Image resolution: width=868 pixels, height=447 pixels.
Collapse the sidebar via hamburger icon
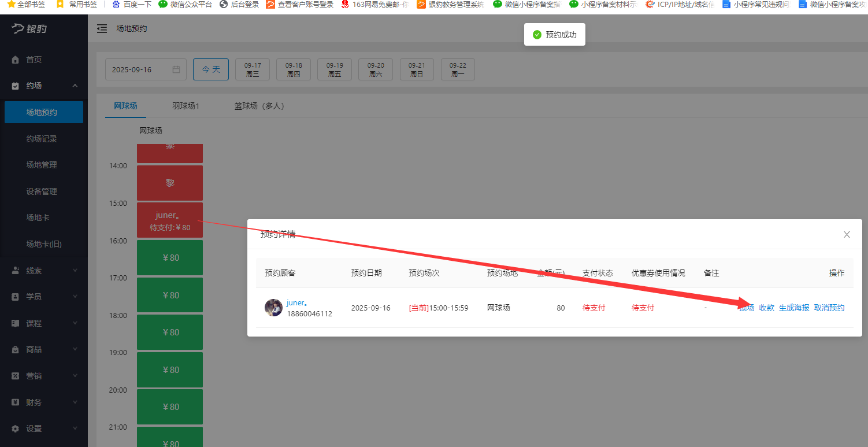click(x=102, y=28)
